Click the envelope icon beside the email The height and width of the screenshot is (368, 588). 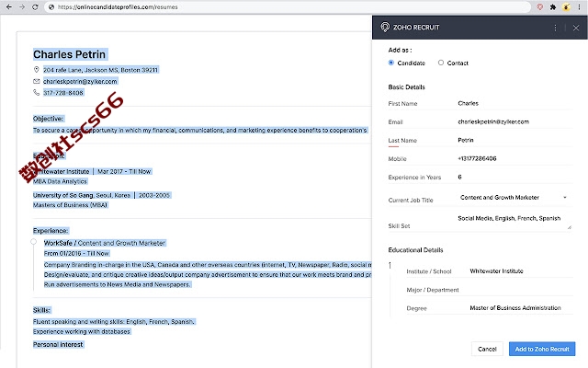[x=37, y=81]
